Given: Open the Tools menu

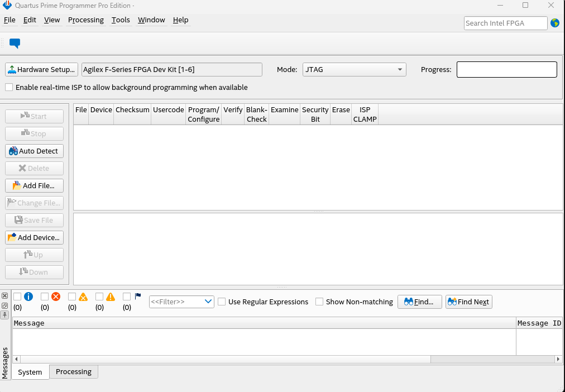Looking at the screenshot, I should click(121, 20).
